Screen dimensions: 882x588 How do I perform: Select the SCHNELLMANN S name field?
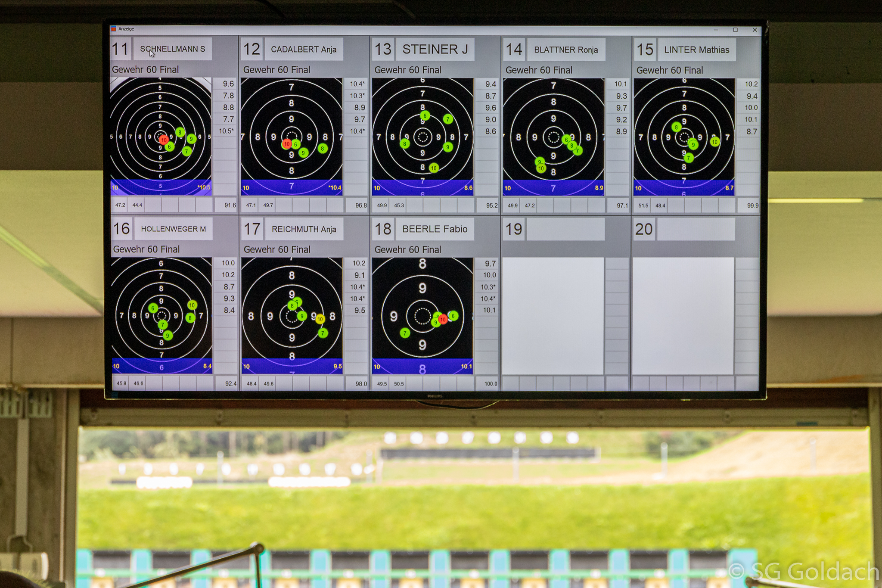[173, 49]
